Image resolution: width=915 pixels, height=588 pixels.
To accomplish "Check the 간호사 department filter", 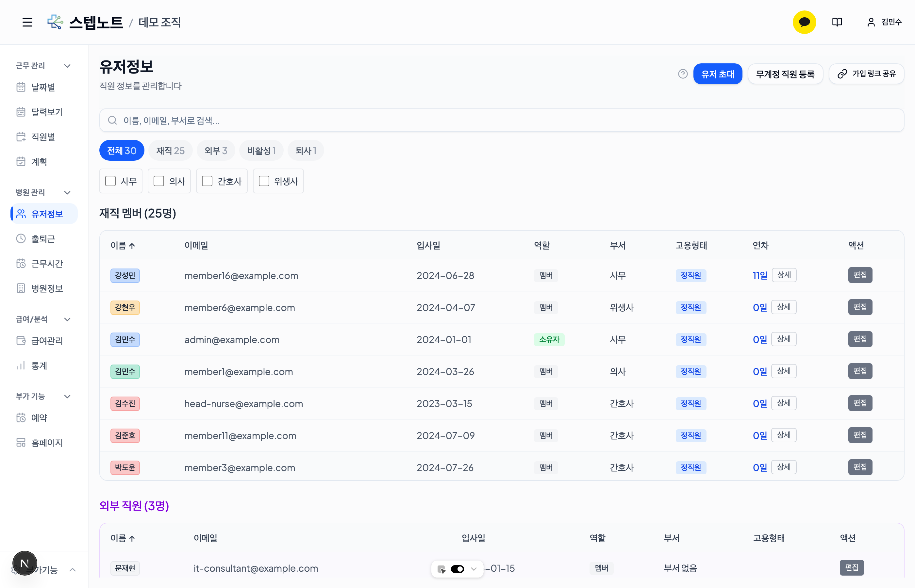I will [207, 181].
